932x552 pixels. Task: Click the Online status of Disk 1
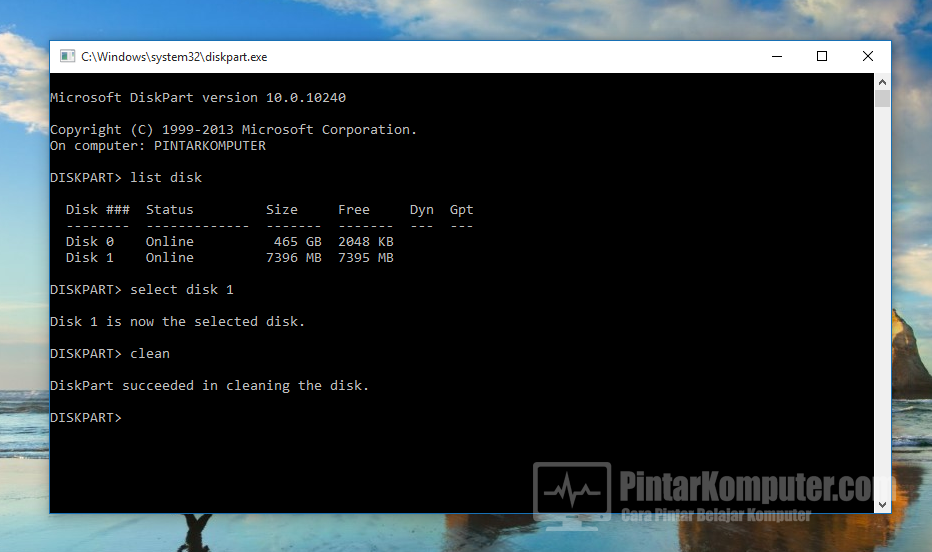coord(169,258)
